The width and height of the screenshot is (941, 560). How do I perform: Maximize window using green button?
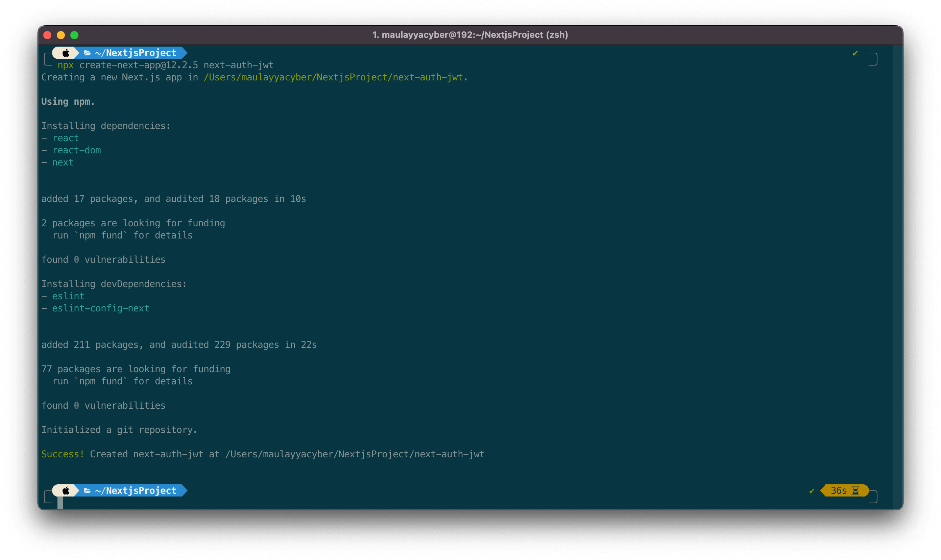74,35
